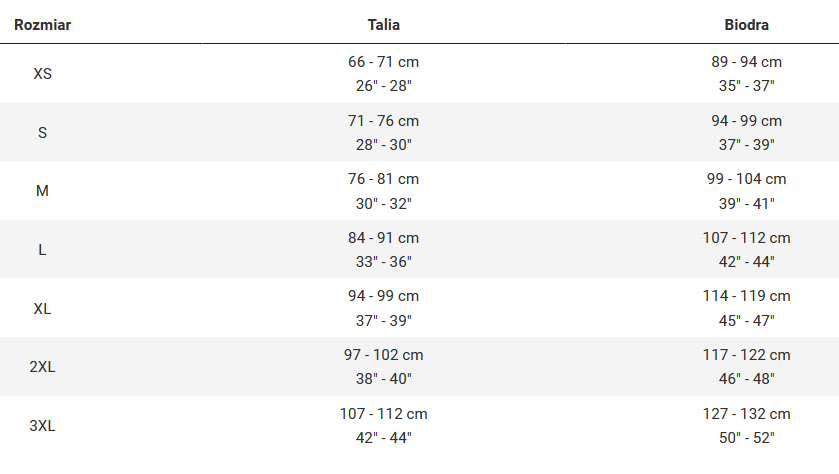The height and width of the screenshot is (474, 839).
Task: Click the 107 - 112 cm waist value for 3XL
Action: pyautogui.click(x=383, y=414)
